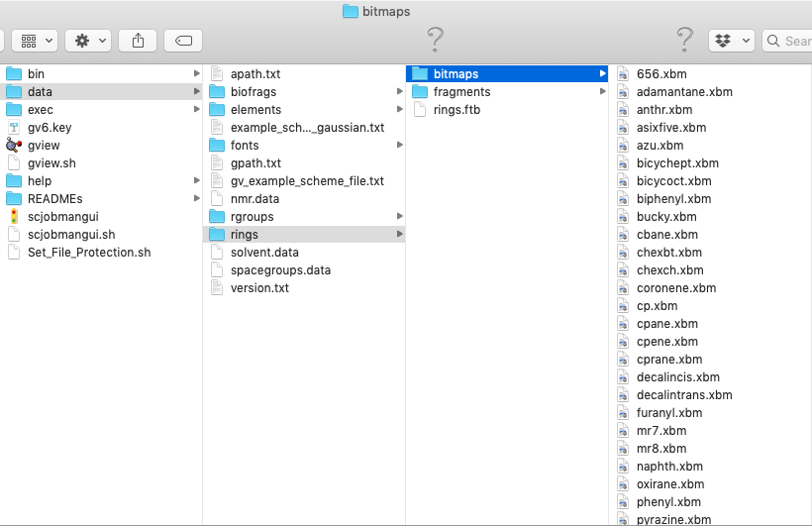
Task: Select the bin folder
Action: pyautogui.click(x=101, y=74)
